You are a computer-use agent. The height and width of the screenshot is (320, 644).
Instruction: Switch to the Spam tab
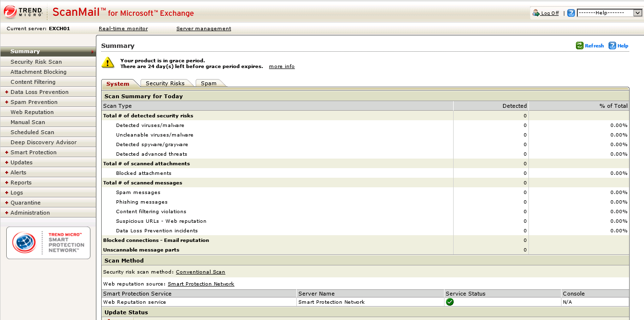pyautogui.click(x=209, y=83)
